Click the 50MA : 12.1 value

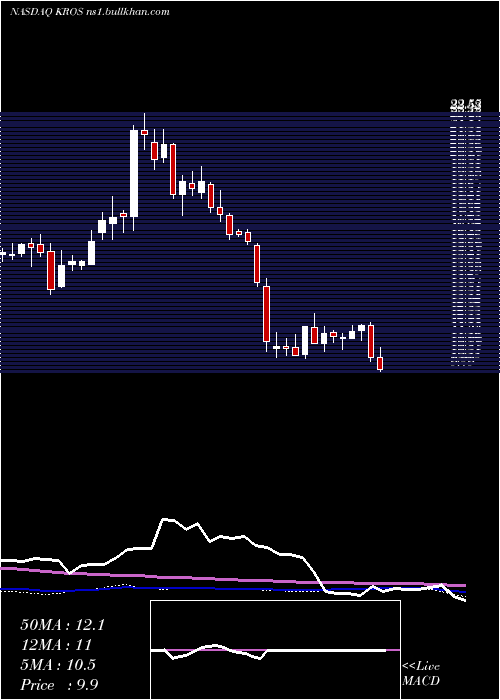pos(62,625)
